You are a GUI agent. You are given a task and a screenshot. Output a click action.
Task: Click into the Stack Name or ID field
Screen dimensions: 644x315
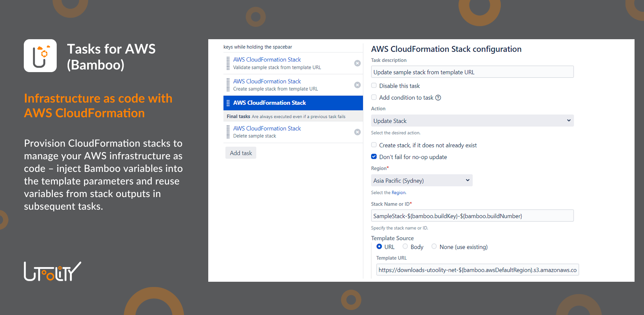472,216
